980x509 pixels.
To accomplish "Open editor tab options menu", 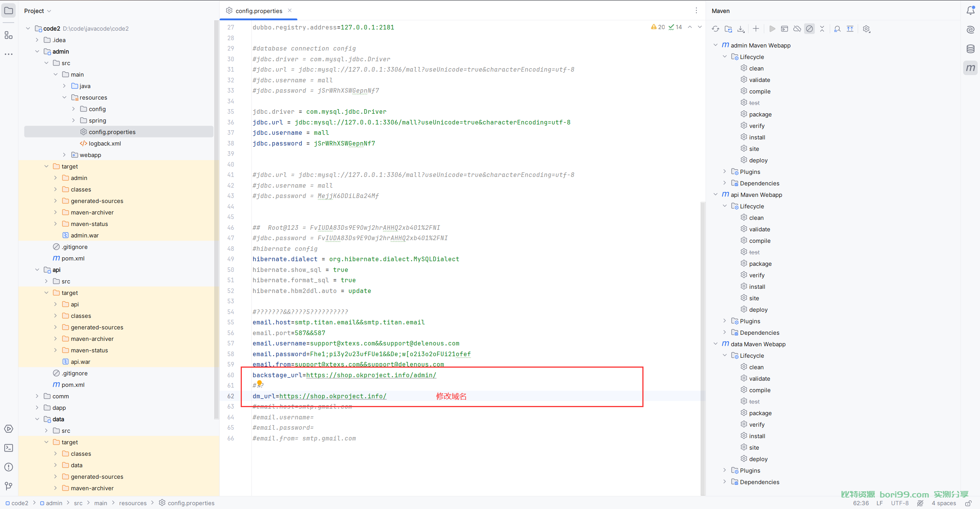I will point(696,10).
